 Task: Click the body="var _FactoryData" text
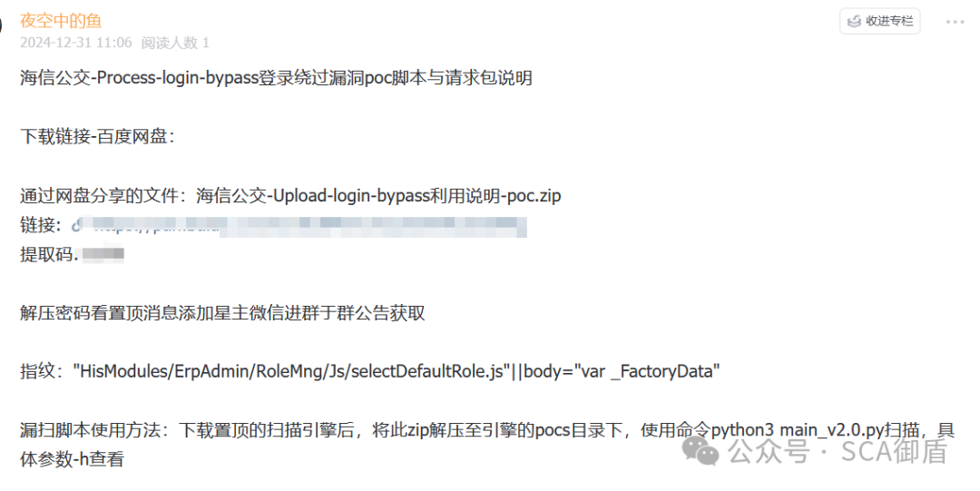click(622, 371)
